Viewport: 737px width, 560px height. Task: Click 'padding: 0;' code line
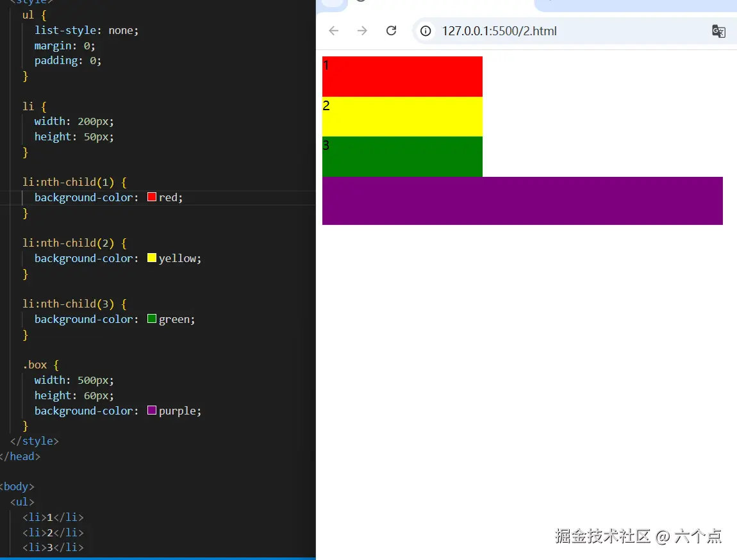point(68,61)
